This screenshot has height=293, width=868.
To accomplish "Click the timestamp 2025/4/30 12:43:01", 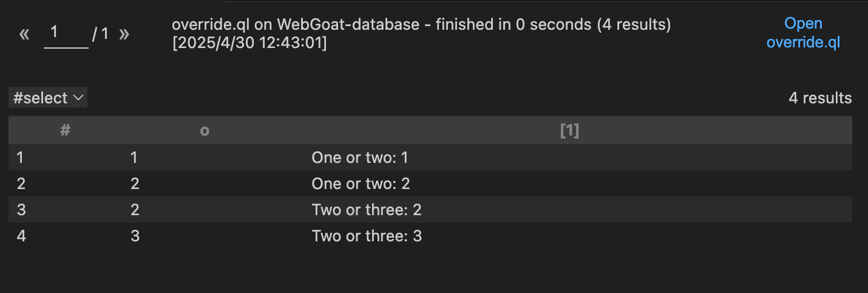I will [249, 44].
